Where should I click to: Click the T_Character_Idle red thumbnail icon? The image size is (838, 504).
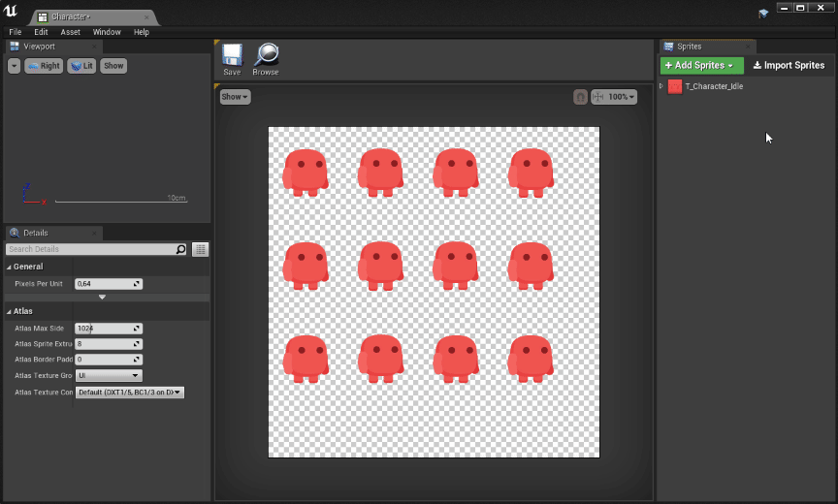point(675,86)
